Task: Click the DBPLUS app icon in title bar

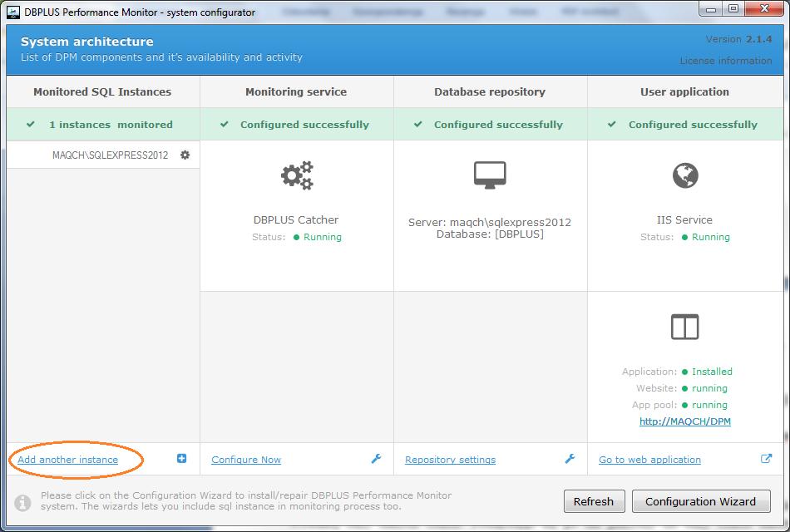Action: pos(13,12)
